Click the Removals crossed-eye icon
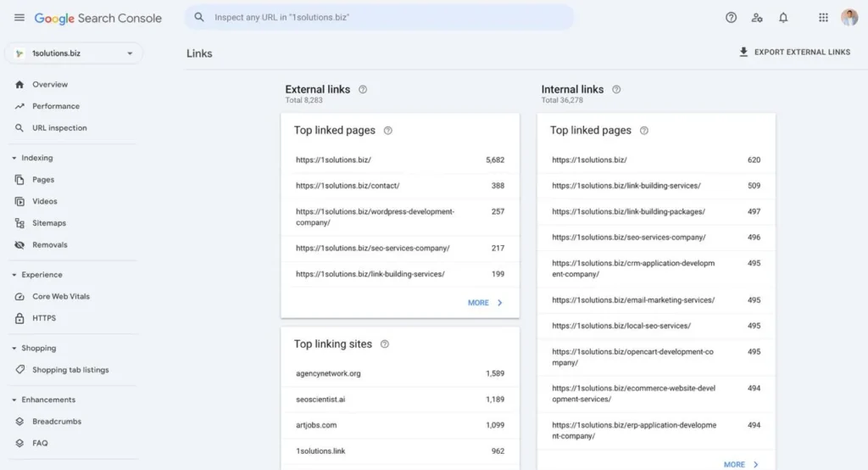This screenshot has width=868, height=470. [19, 244]
